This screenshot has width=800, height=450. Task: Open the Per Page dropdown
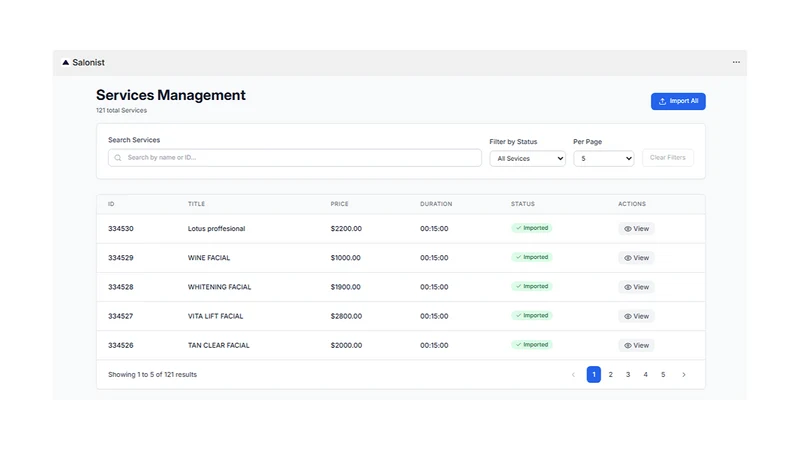tap(604, 159)
